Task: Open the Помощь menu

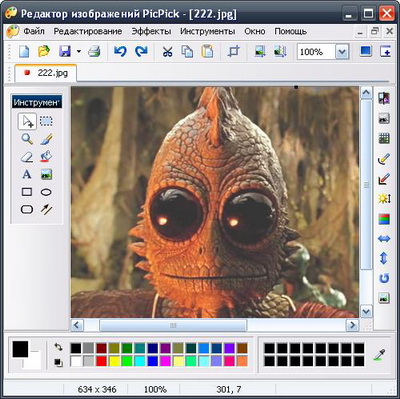Action: coord(290,31)
